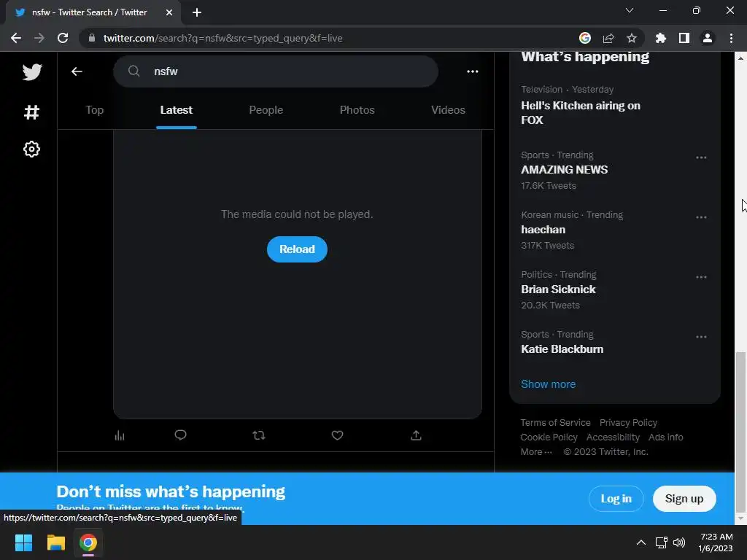Bookmark this tab with star icon
This screenshot has height=560, width=747.
click(632, 38)
